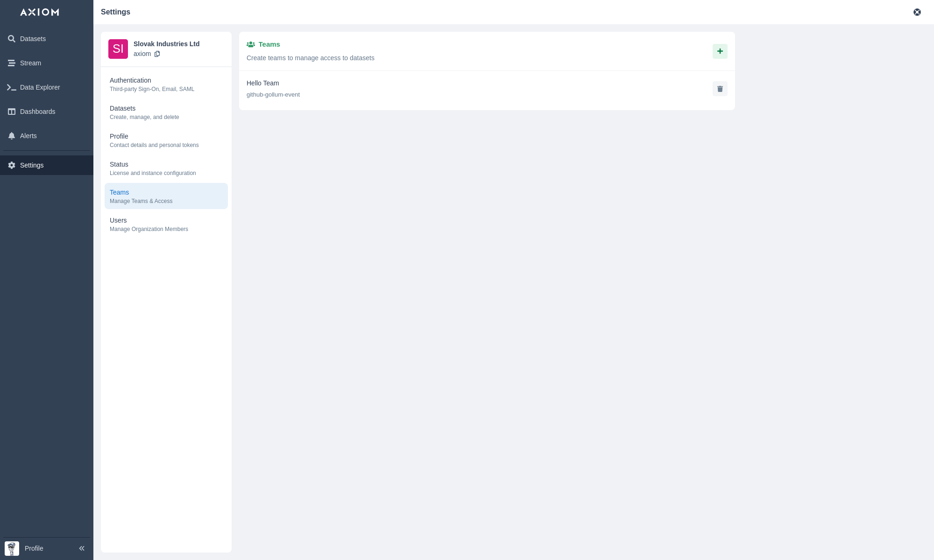Click the Alerts bell icon
The width and height of the screenshot is (934, 560).
click(x=12, y=136)
